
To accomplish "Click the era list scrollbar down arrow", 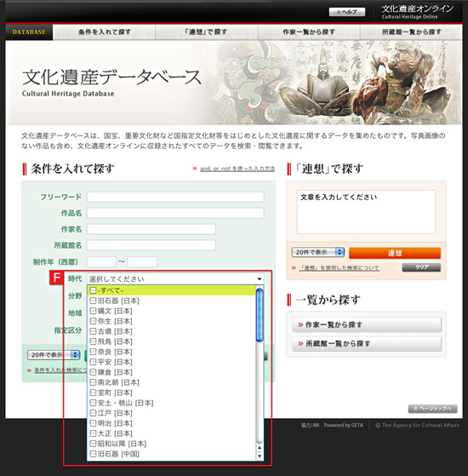I will pos(260,456).
